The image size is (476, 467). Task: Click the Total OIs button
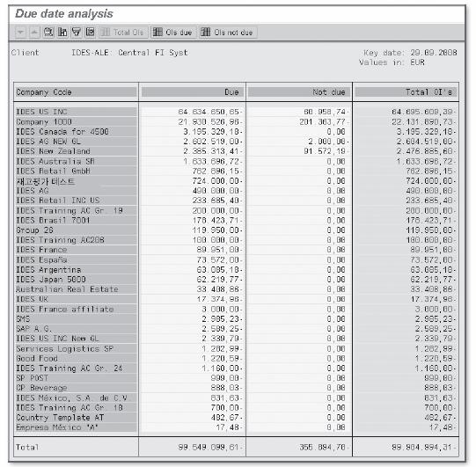[122, 33]
